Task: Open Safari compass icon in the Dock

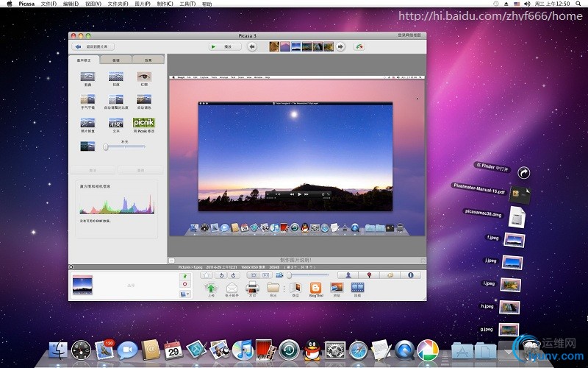Action: click(x=359, y=350)
